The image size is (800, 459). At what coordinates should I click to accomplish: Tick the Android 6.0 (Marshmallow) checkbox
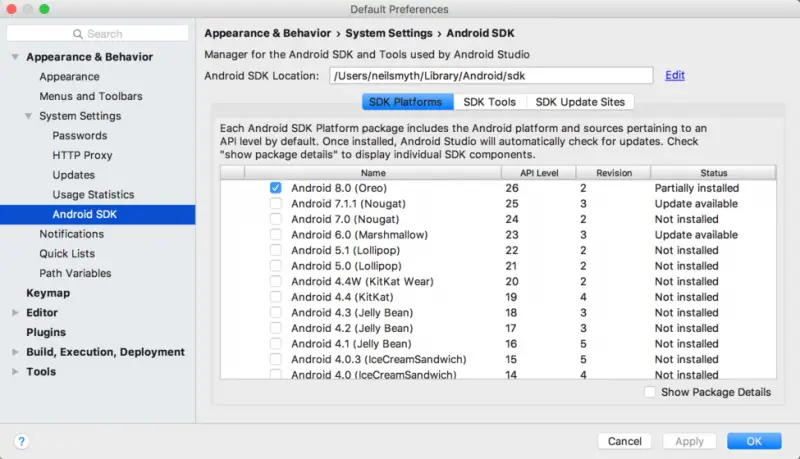coord(275,235)
